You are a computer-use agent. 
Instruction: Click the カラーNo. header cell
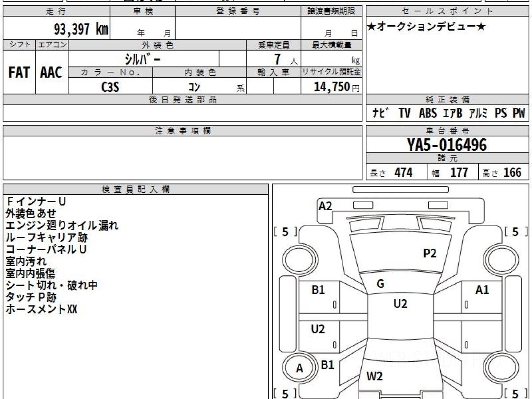(110, 72)
